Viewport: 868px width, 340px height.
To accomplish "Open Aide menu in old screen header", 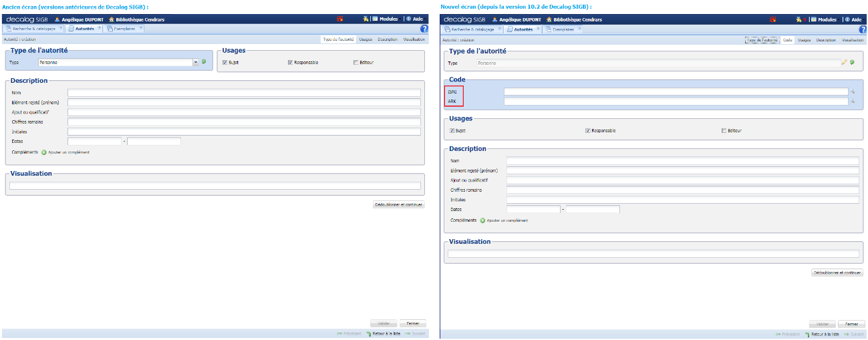I will (x=417, y=19).
